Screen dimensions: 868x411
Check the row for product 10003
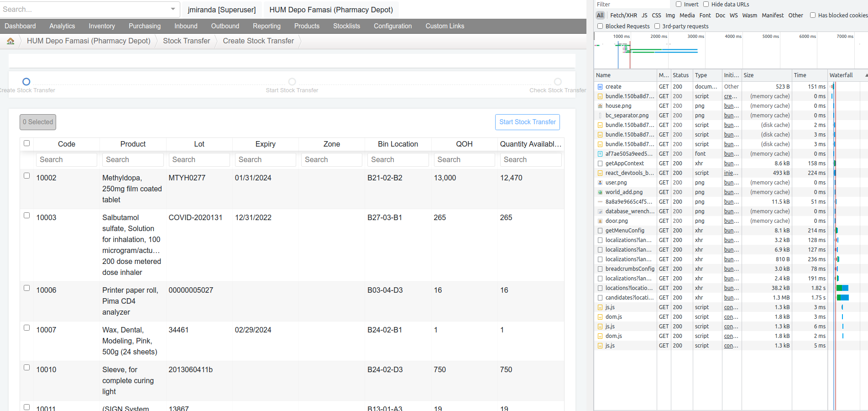click(x=26, y=216)
